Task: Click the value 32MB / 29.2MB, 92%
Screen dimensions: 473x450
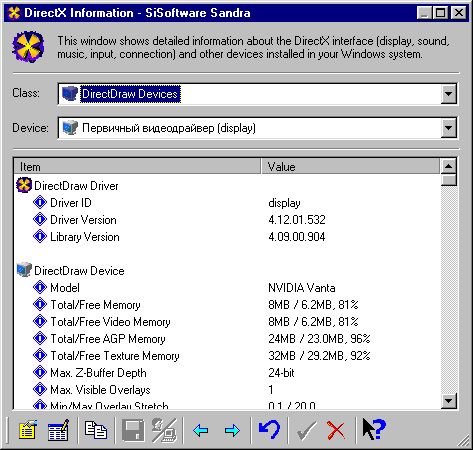Action: click(319, 356)
